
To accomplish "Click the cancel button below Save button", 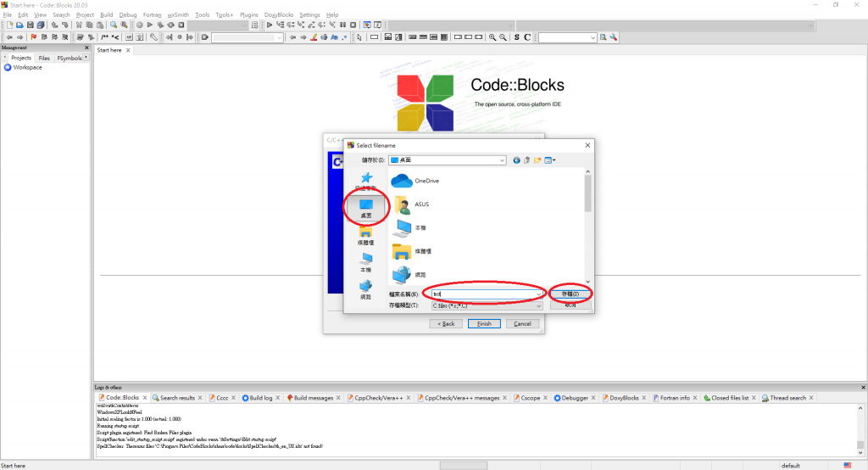I will tap(570, 305).
